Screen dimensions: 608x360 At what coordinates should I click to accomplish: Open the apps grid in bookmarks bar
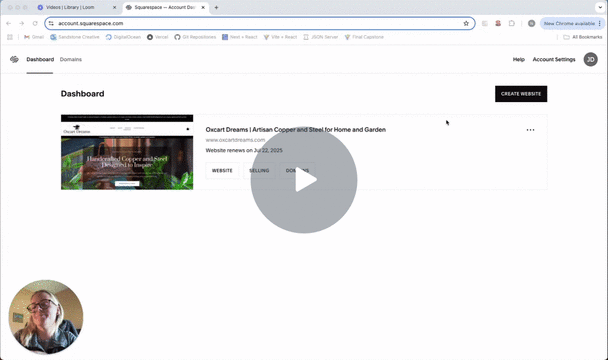click(x=10, y=37)
